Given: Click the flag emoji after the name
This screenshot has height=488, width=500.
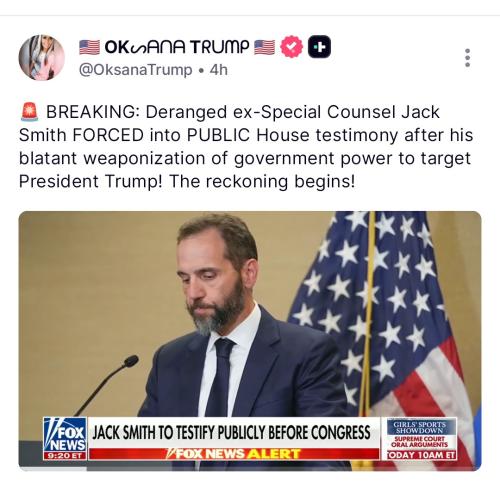Looking at the screenshot, I should 265,47.
